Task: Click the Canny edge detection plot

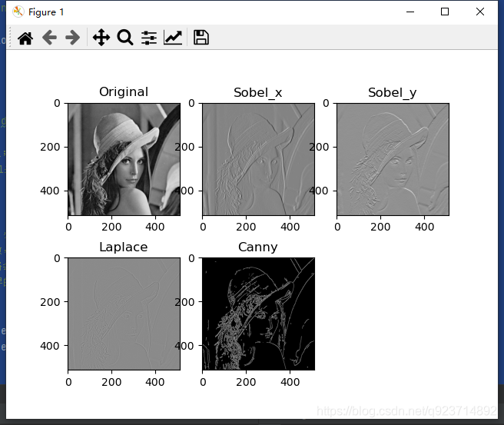Action: (258, 314)
